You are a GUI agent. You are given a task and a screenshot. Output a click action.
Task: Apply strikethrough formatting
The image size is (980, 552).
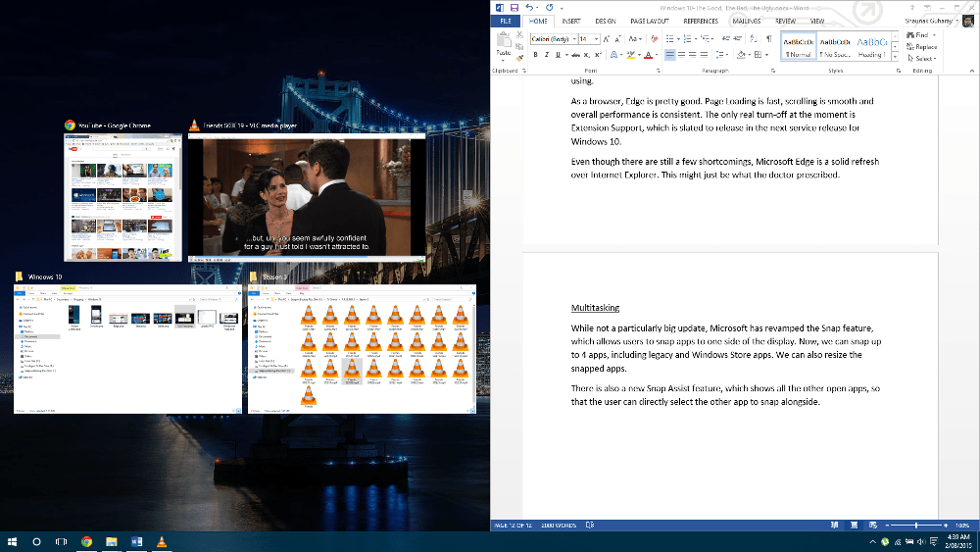575,55
